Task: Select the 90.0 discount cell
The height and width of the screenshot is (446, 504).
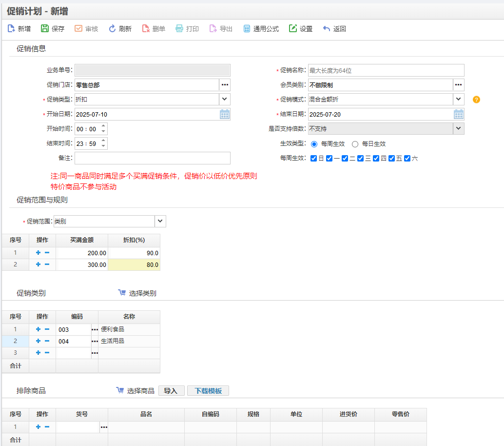Action: pyautogui.click(x=134, y=253)
